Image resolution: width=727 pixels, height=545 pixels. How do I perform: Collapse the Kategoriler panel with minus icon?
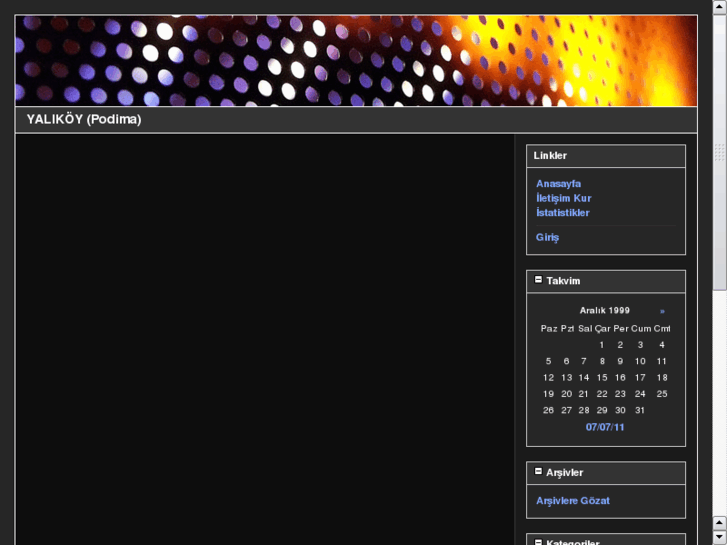pyautogui.click(x=538, y=542)
